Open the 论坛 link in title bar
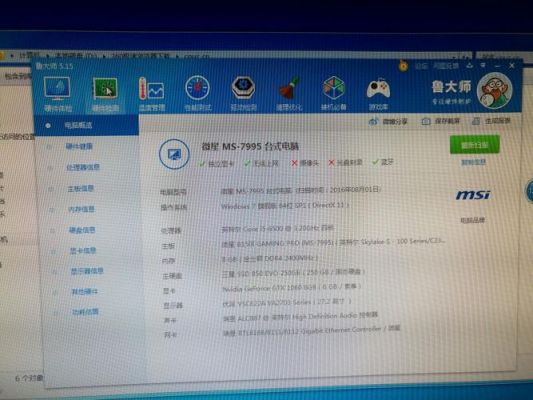533x400 pixels. tap(421, 66)
